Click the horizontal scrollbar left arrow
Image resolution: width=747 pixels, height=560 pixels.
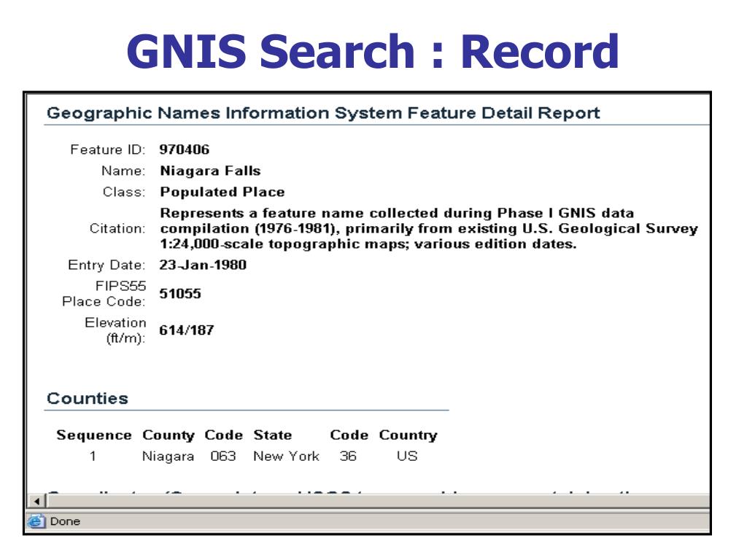tap(36, 501)
